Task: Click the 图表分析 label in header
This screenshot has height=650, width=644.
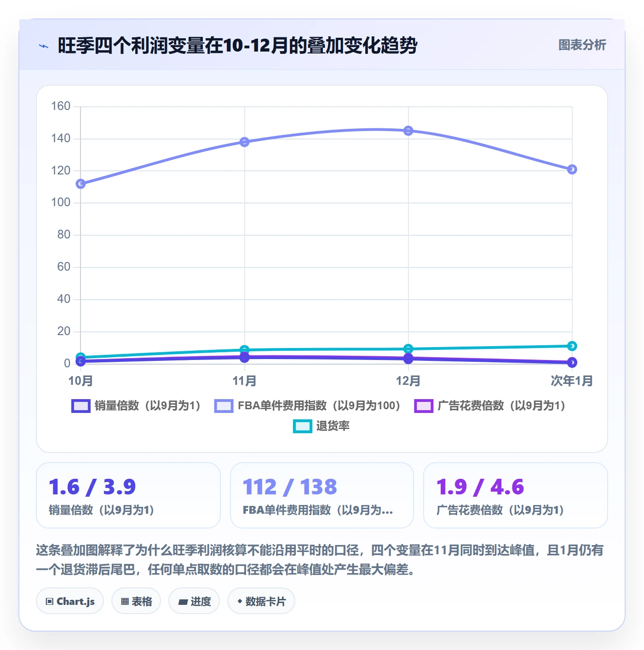Action: pos(582,45)
